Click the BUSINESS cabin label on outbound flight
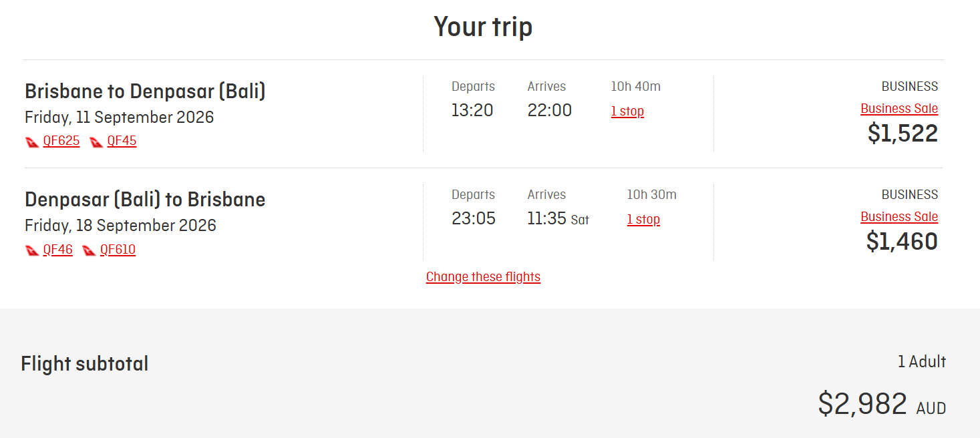Screen dimensions: 980x438 pyautogui.click(x=909, y=85)
